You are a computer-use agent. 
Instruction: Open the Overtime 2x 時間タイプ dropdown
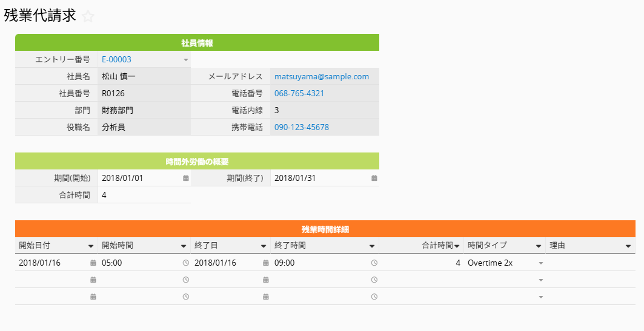tap(540, 264)
